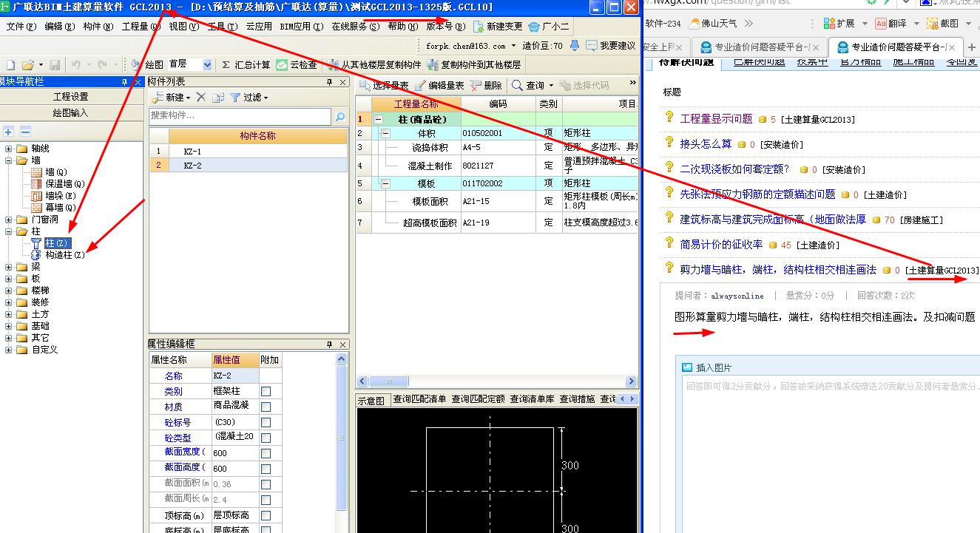Select 幕墙(Q) tree node
980x533 pixels.
tap(54, 208)
